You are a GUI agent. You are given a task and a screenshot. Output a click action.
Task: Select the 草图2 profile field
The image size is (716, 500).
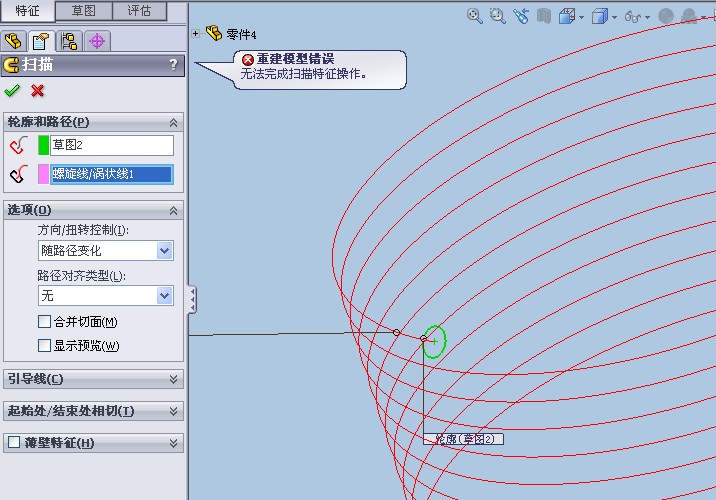click(112, 145)
